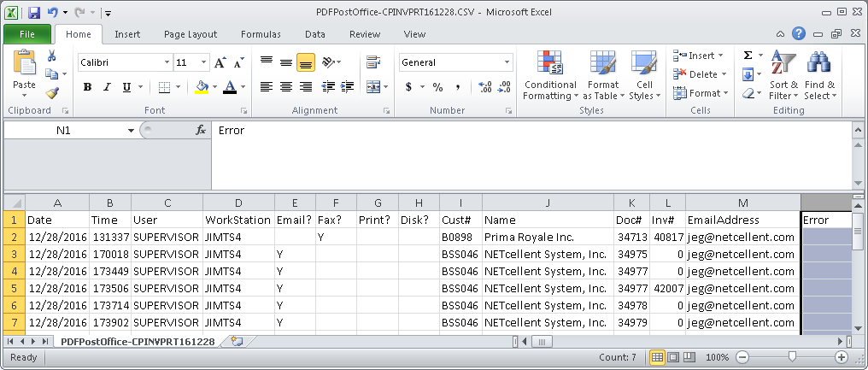This screenshot has height=370, width=868.
Task: Click the Format Painter brush icon
Action: (52, 92)
